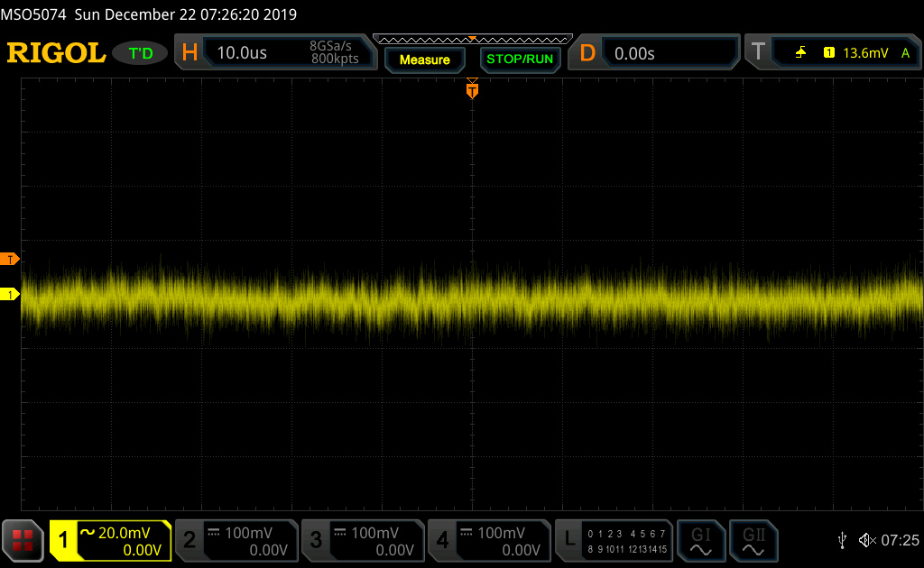Click the T'D trigger status badge
This screenshot has height=568, width=924.
(140, 53)
